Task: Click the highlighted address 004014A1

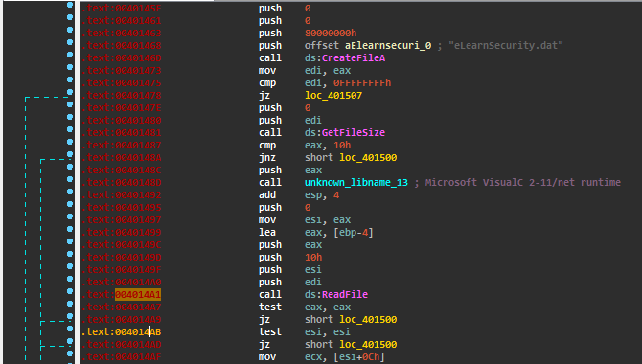Action: pyautogui.click(x=138, y=294)
